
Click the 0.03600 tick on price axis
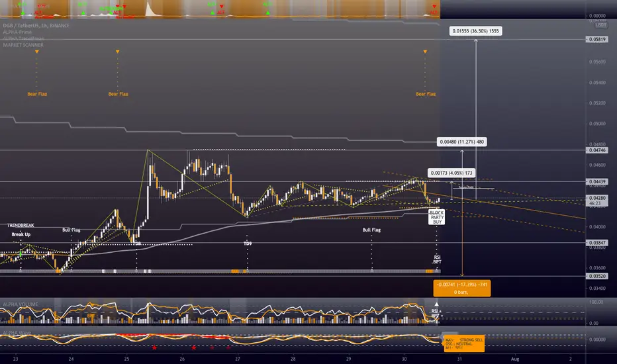[597, 268]
